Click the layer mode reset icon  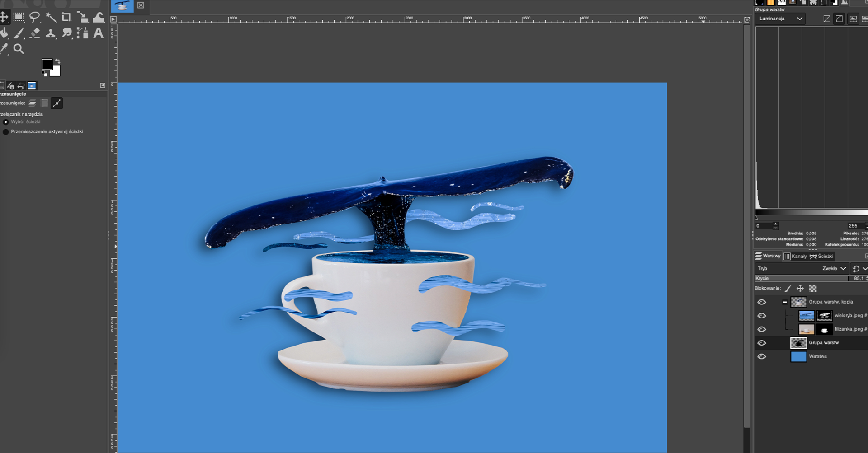856,269
